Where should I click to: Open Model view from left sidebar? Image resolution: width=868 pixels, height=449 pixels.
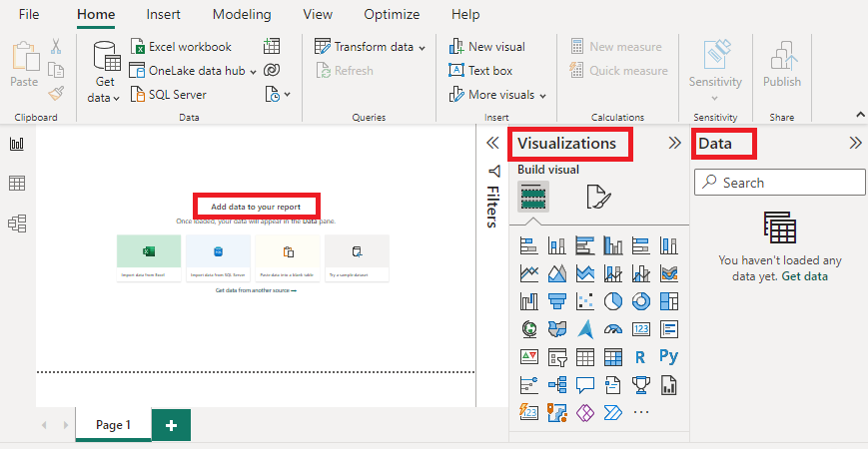coord(17,223)
